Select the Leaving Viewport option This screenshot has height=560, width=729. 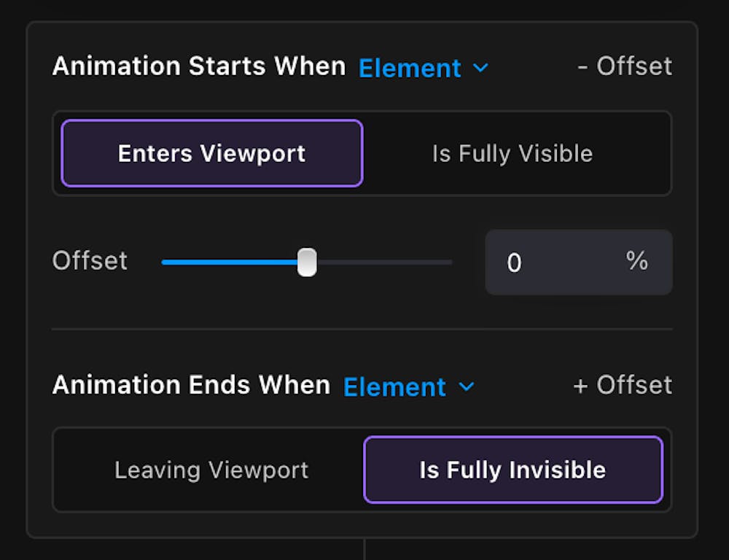(211, 470)
